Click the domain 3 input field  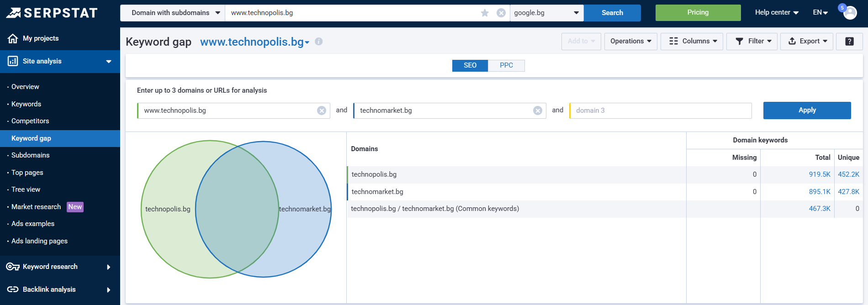click(x=661, y=110)
